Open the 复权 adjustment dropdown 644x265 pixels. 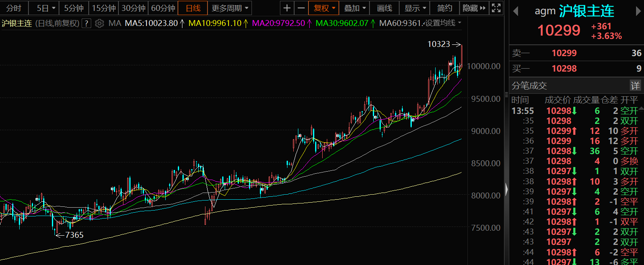click(325, 8)
